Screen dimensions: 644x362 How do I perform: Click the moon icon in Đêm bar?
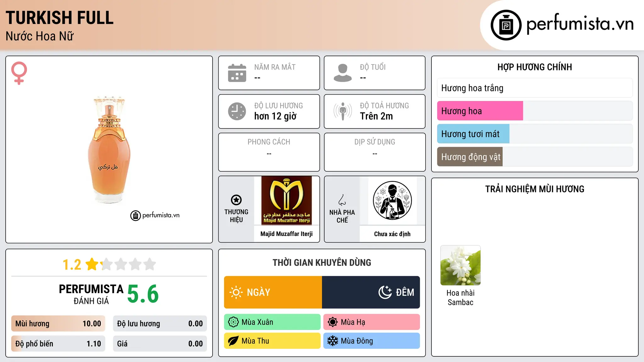coord(385,292)
